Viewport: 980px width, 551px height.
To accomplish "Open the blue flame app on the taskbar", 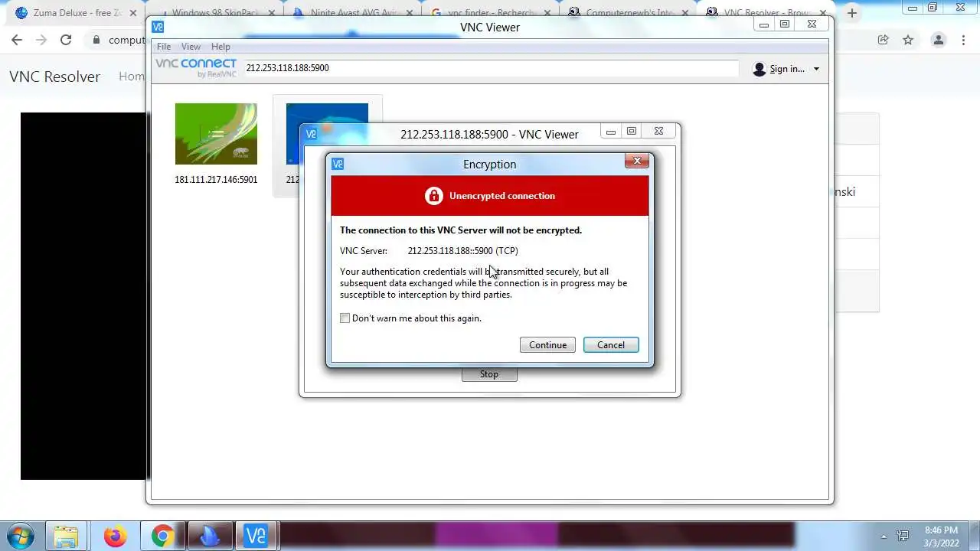I will [x=209, y=536].
